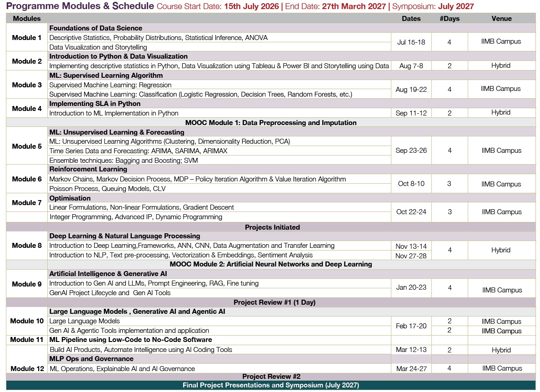Viewport: 540px width, 392px height.
Task: Select the Jul 15-18 date cell
Action: (x=411, y=42)
